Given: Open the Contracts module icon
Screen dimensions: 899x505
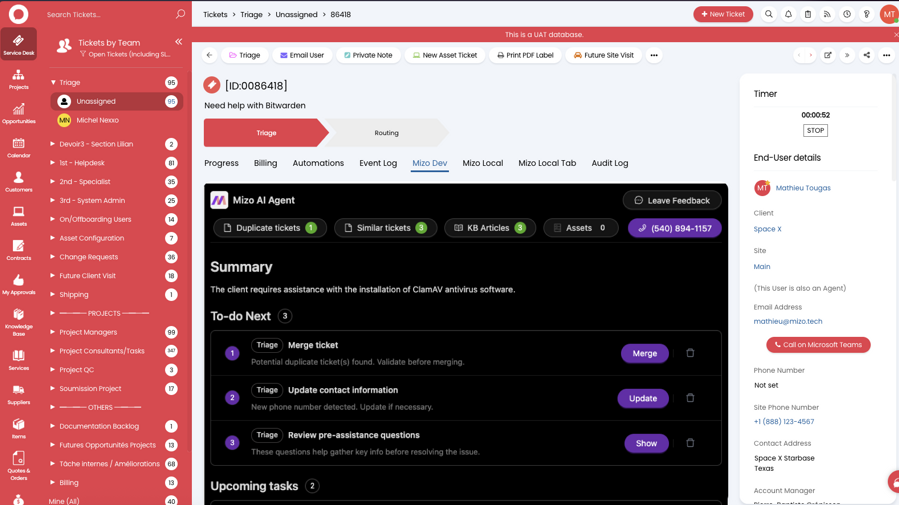Looking at the screenshot, I should 18,250.
